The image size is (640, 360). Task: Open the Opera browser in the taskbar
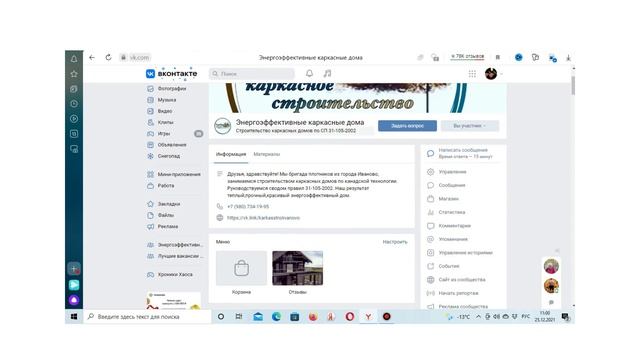coord(350,317)
